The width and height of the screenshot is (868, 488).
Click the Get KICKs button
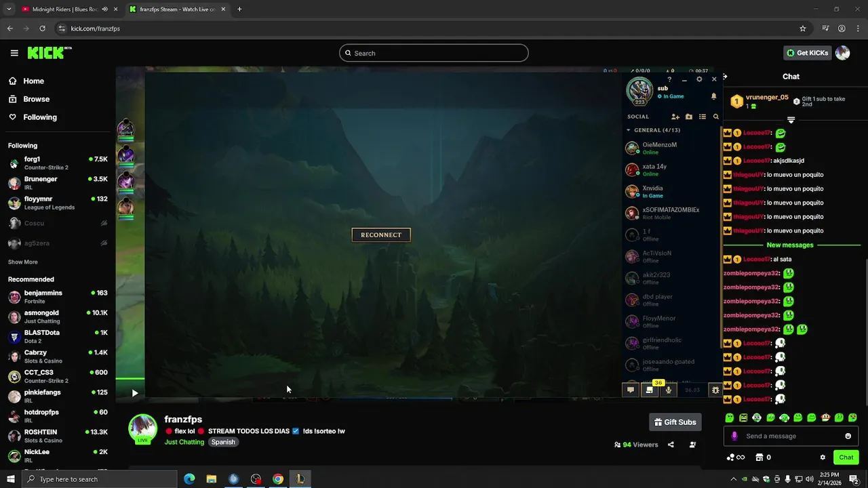pyautogui.click(x=807, y=53)
